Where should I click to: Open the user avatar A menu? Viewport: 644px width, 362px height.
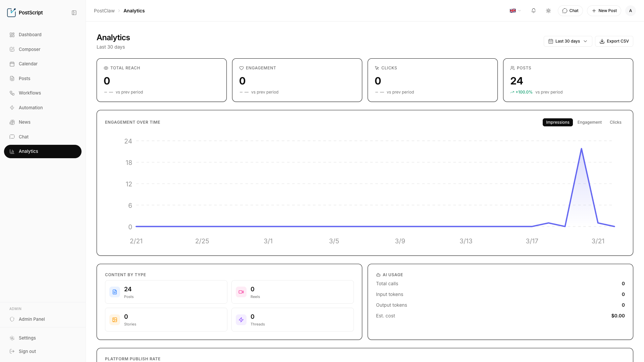tap(631, 11)
